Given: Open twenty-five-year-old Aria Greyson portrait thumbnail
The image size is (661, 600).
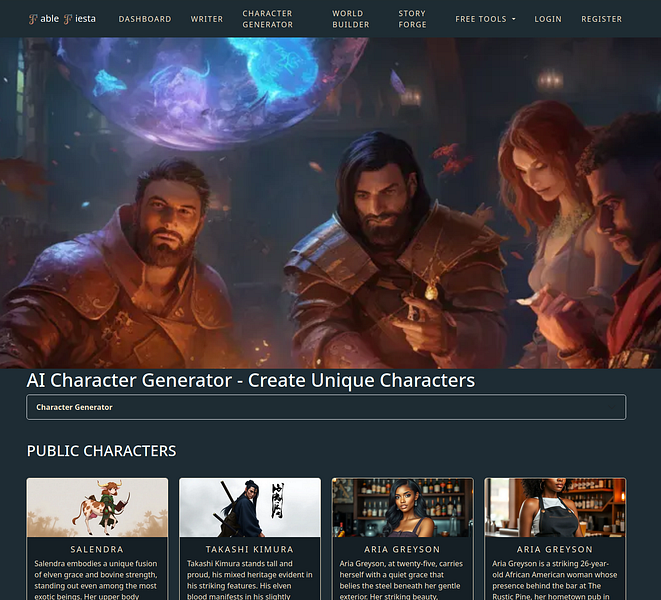Looking at the screenshot, I should tap(403, 508).
